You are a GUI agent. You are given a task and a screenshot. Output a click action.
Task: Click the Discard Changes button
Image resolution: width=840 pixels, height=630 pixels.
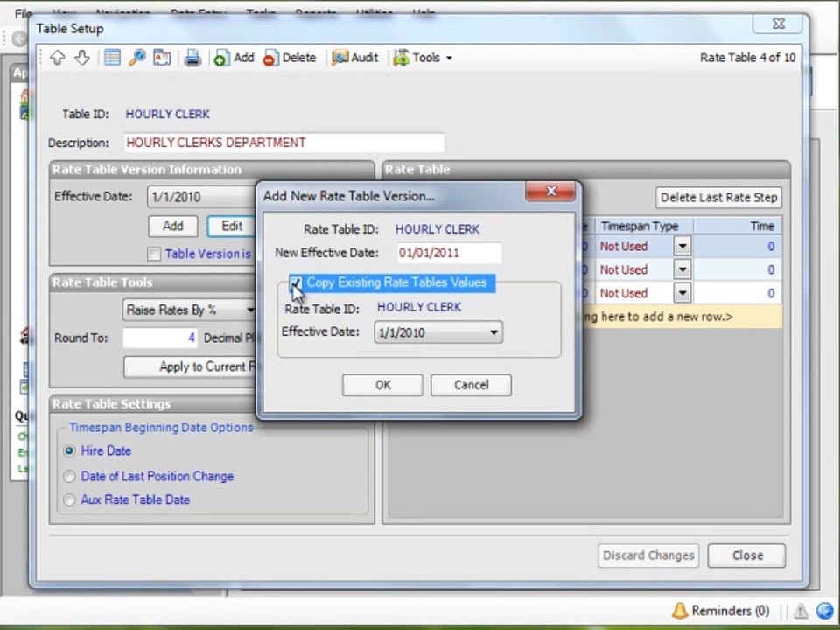click(x=648, y=556)
